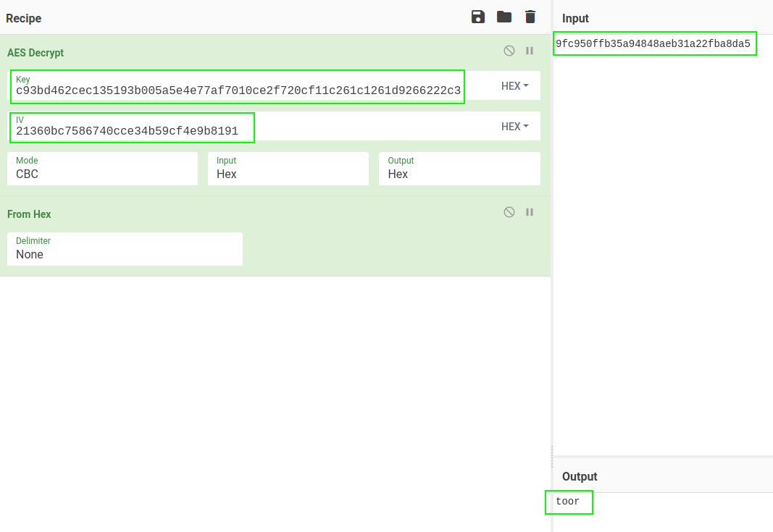Save the current recipe
Screen dimensions: 773x532
477,17
